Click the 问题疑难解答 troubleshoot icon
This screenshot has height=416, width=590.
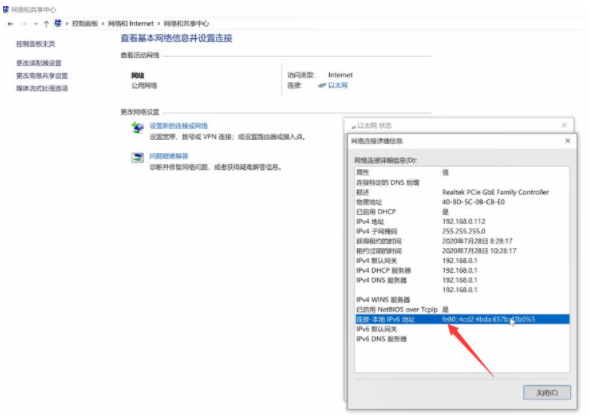pyautogui.click(x=137, y=158)
